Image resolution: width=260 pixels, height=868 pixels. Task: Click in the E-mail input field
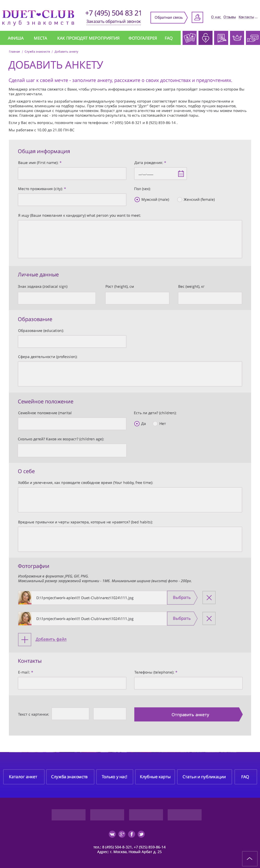[72, 683]
